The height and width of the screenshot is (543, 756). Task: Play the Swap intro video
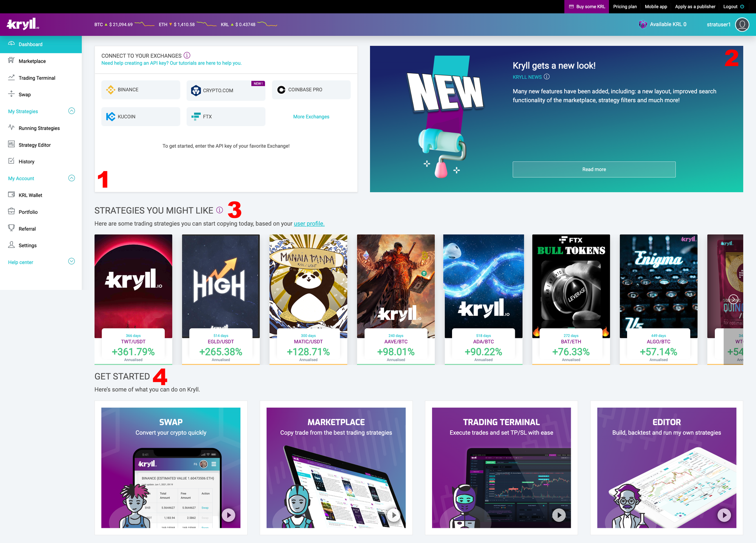pos(228,515)
